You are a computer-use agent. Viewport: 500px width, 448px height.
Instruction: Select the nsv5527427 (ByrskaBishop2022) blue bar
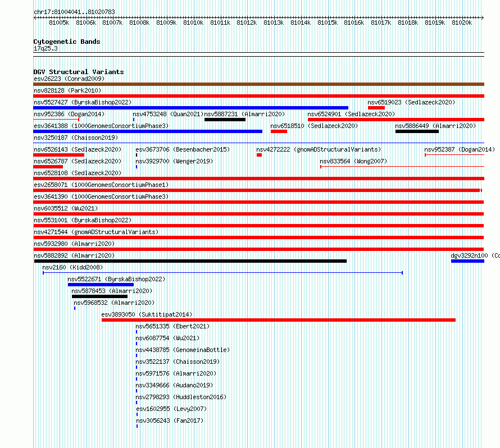point(190,108)
